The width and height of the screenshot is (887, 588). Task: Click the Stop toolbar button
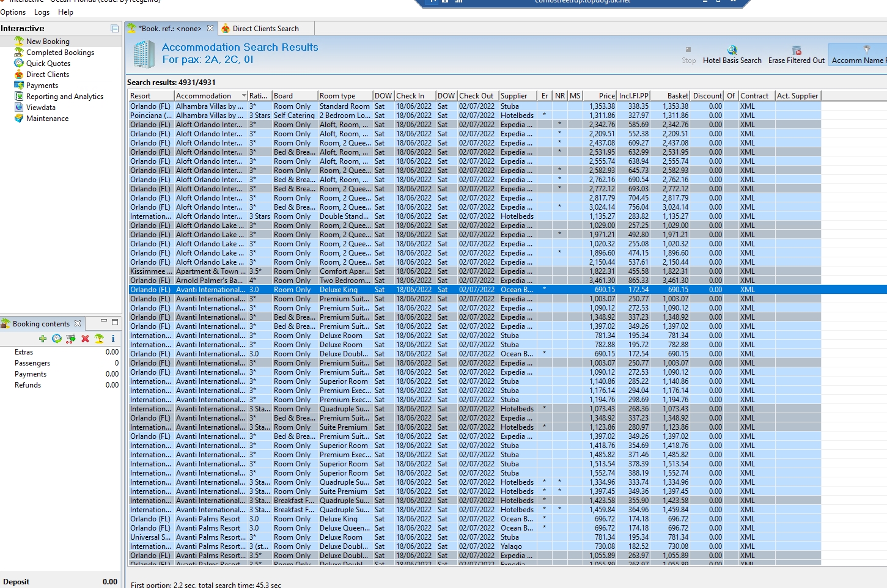(x=689, y=54)
